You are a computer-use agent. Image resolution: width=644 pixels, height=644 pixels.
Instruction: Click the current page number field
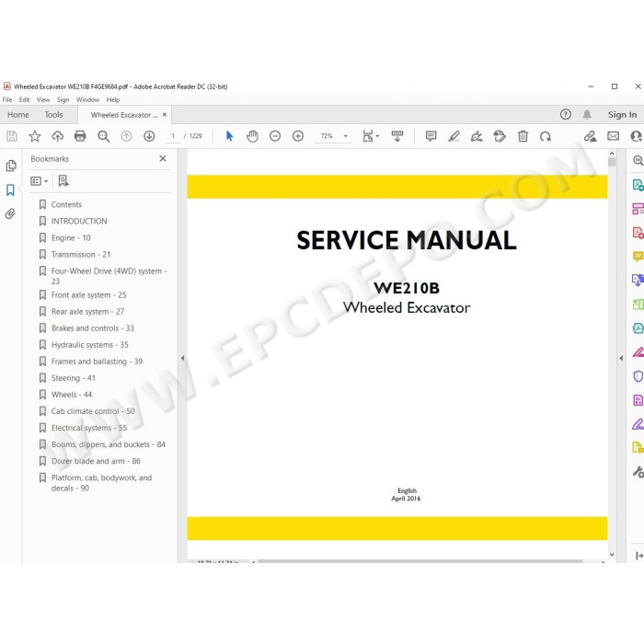(x=173, y=136)
